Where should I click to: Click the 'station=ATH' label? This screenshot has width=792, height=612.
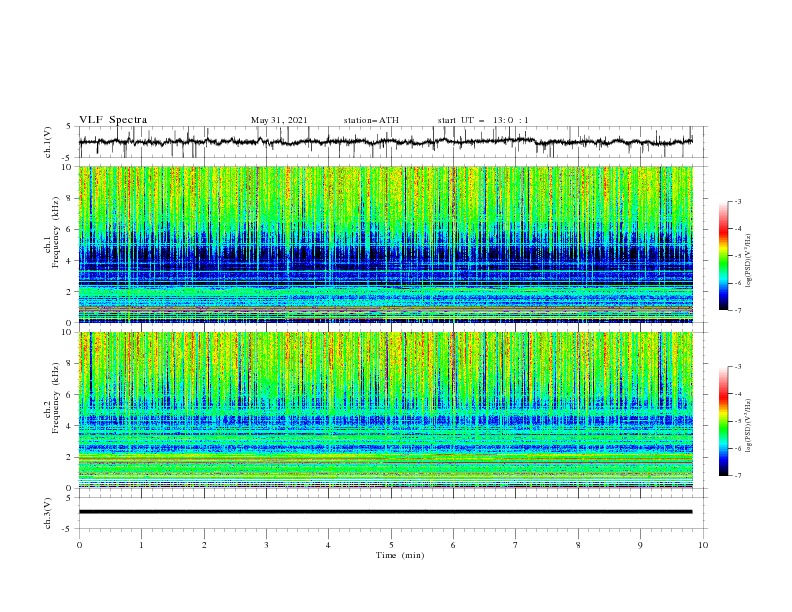click(x=371, y=120)
